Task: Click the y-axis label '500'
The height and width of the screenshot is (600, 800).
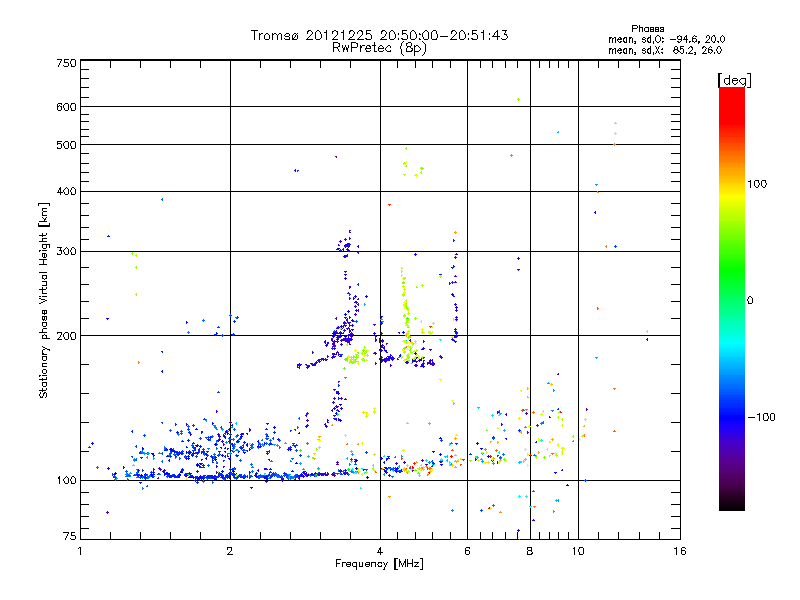Action: (67, 145)
